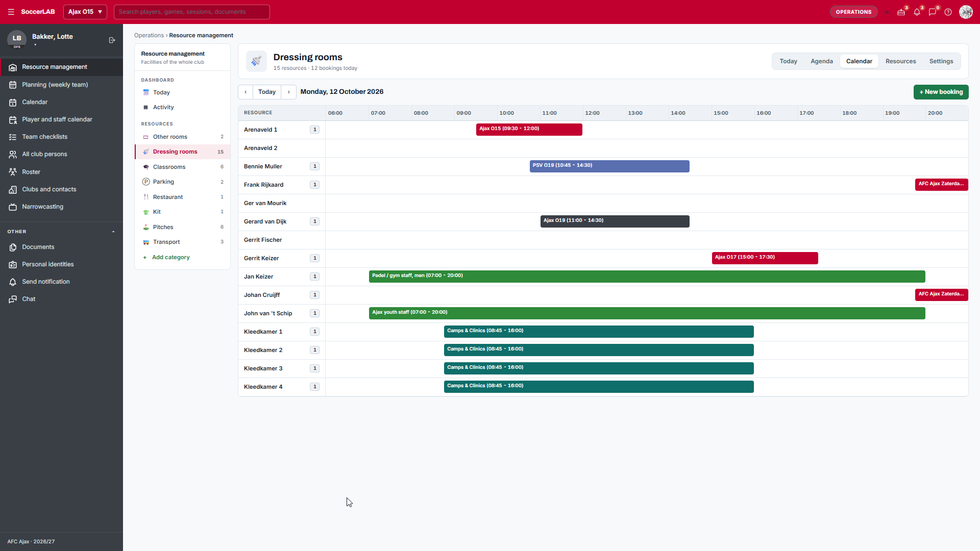Select Pitches resource category
This screenshot has height=551, width=980.
182,227
